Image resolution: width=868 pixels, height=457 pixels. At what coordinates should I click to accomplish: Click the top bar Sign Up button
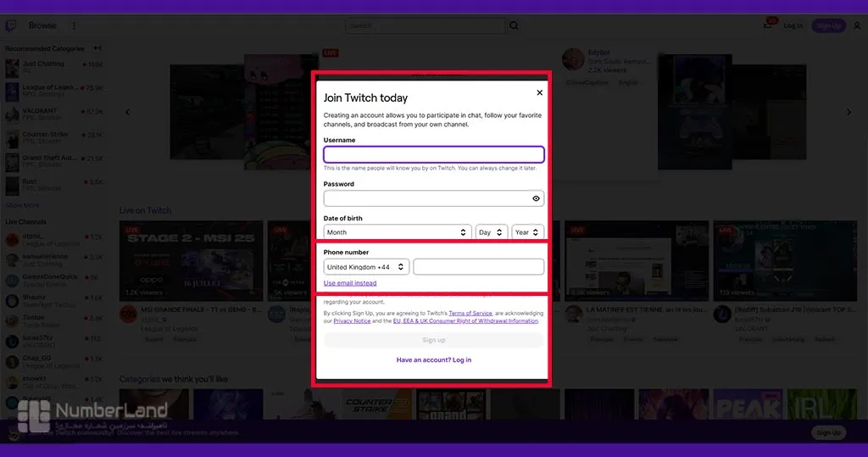tap(828, 25)
